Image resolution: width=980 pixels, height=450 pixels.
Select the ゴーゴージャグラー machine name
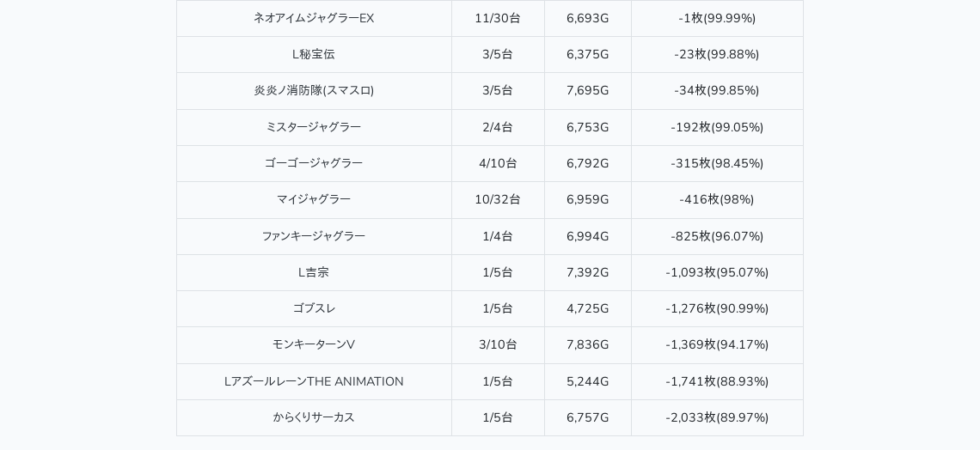[314, 163]
